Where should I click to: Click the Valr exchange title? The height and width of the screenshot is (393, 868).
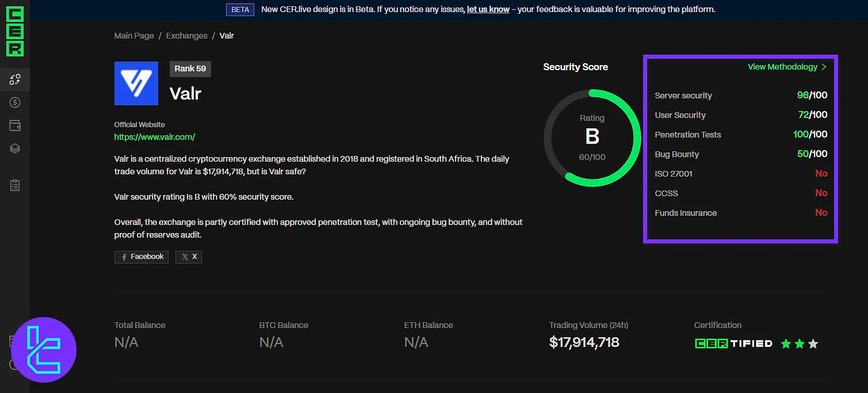(185, 93)
